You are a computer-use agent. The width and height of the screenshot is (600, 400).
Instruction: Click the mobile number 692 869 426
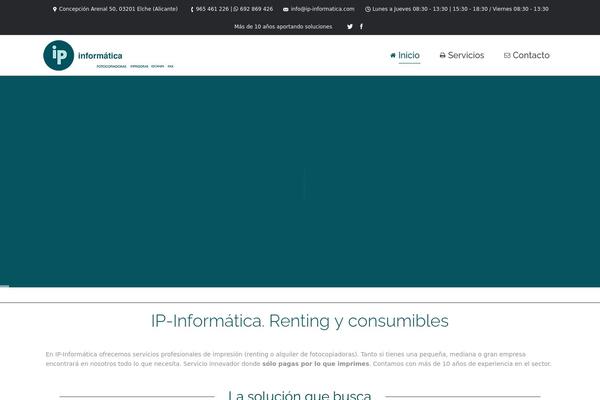(x=256, y=9)
